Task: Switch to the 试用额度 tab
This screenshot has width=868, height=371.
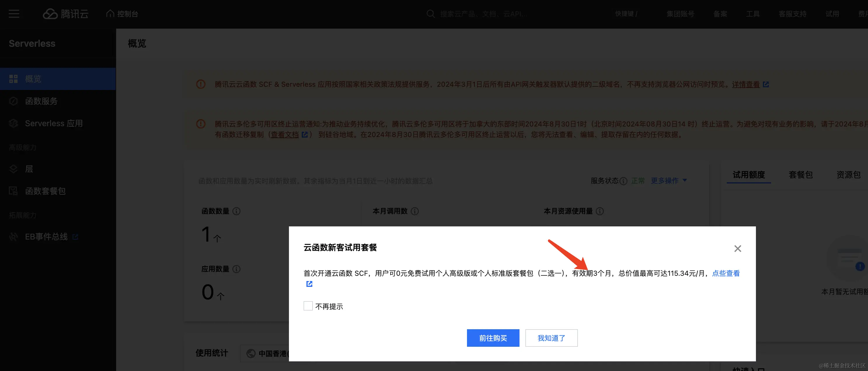Action: pos(749,175)
